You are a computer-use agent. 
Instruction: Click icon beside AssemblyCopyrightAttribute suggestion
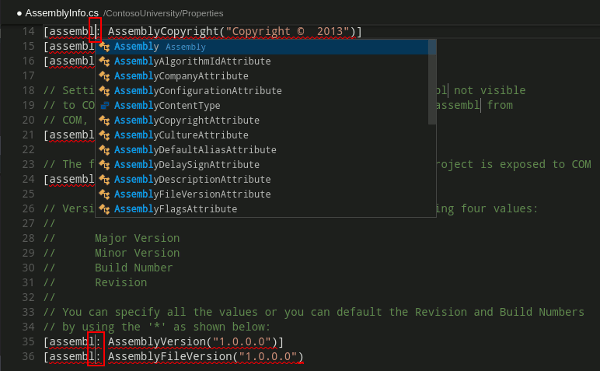click(x=104, y=120)
